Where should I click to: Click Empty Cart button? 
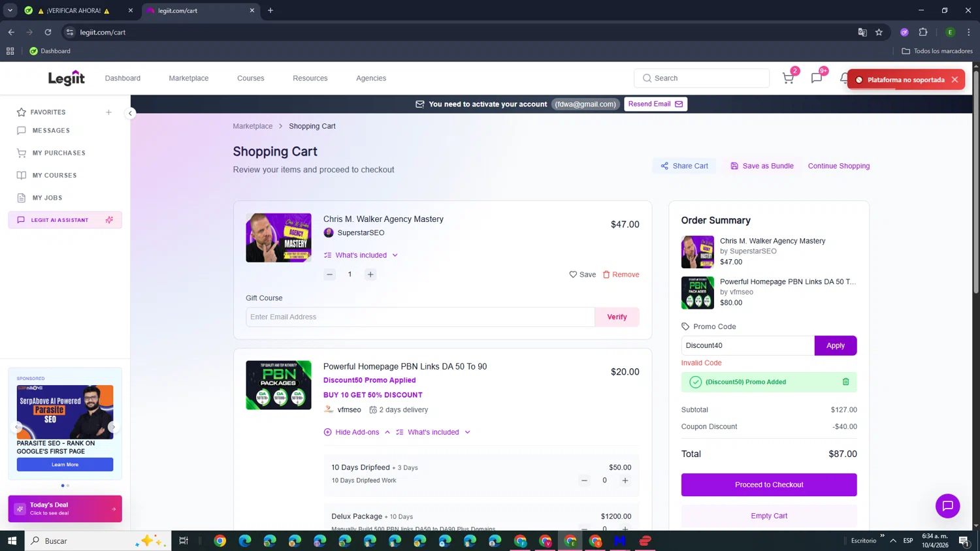click(769, 516)
